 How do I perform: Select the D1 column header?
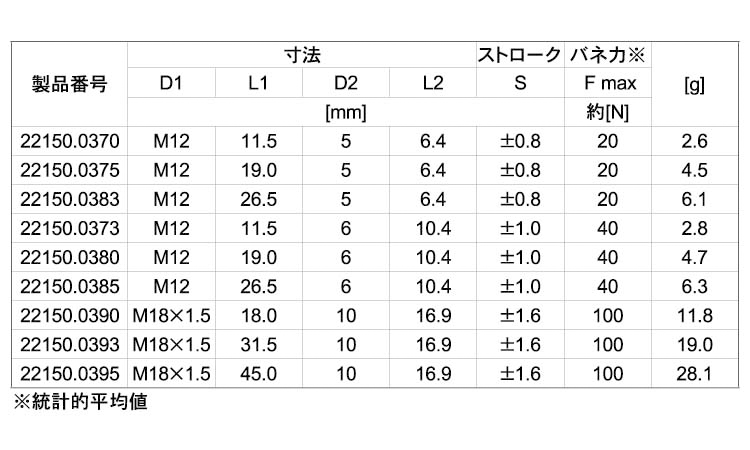pyautogui.click(x=171, y=83)
